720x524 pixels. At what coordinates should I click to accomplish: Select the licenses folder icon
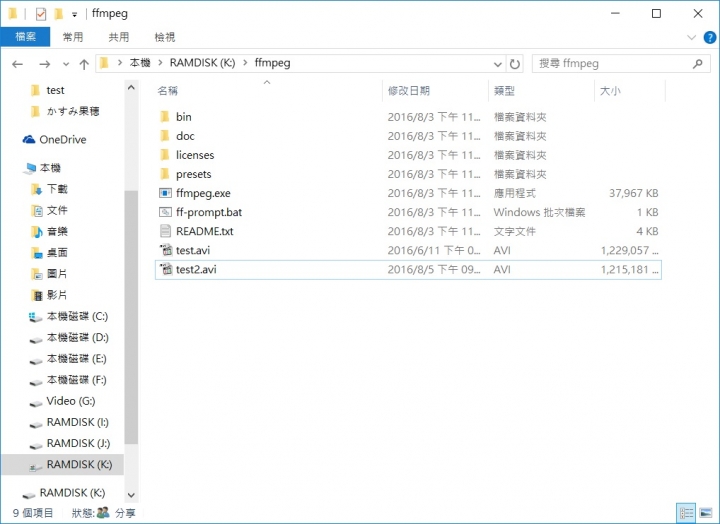[165, 155]
